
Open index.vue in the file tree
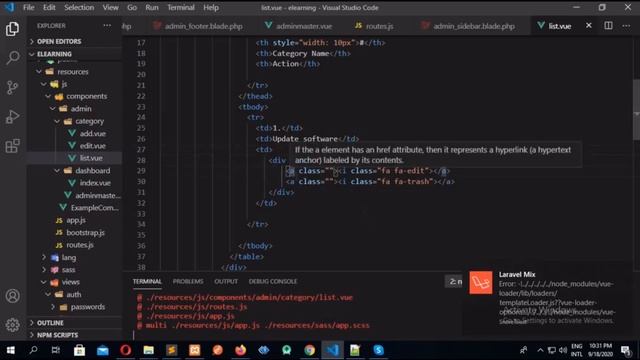95,183
